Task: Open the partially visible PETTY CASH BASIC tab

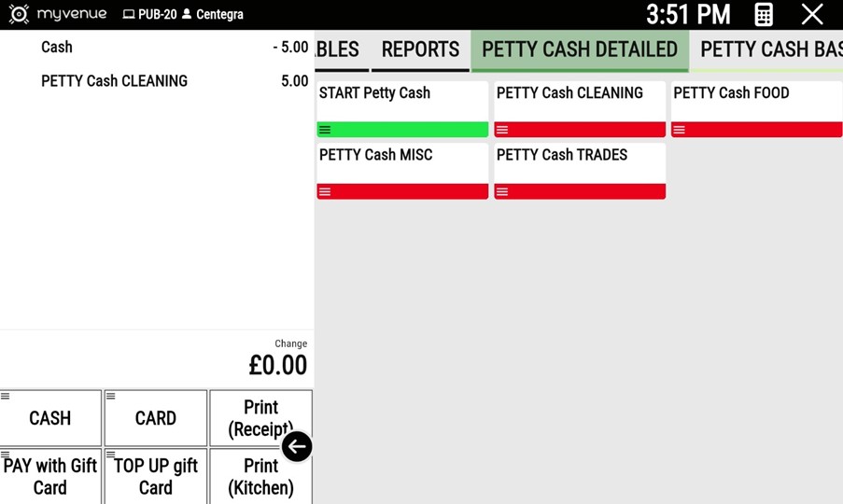Action: (770, 49)
